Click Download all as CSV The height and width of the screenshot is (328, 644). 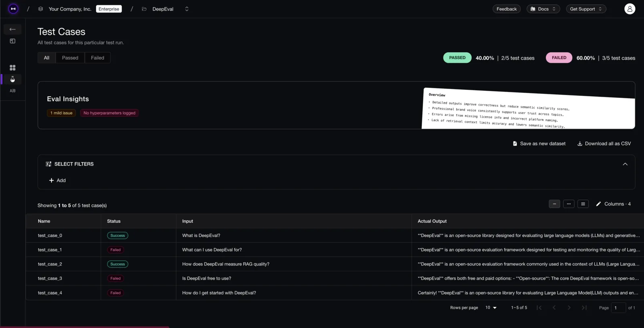(x=604, y=144)
